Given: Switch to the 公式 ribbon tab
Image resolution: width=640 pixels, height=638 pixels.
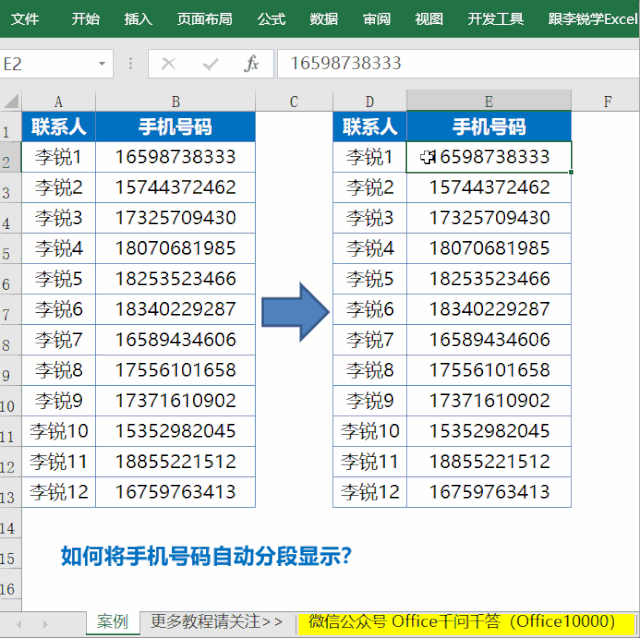Looking at the screenshot, I should [271, 18].
